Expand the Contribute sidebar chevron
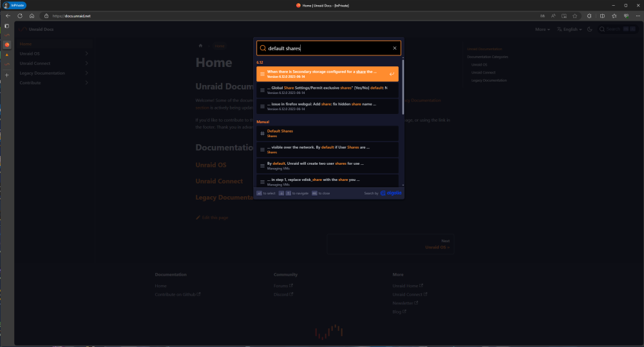The width and height of the screenshot is (644, 347). 87,83
